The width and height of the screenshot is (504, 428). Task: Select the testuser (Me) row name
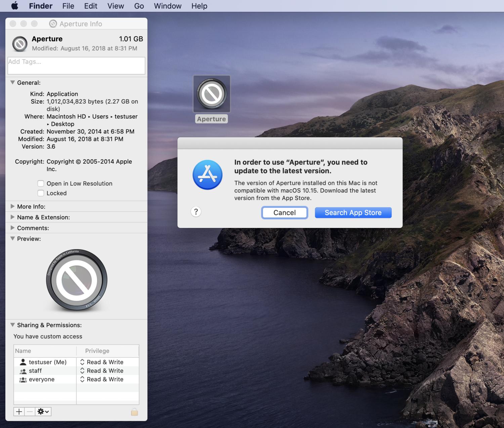tap(48, 362)
